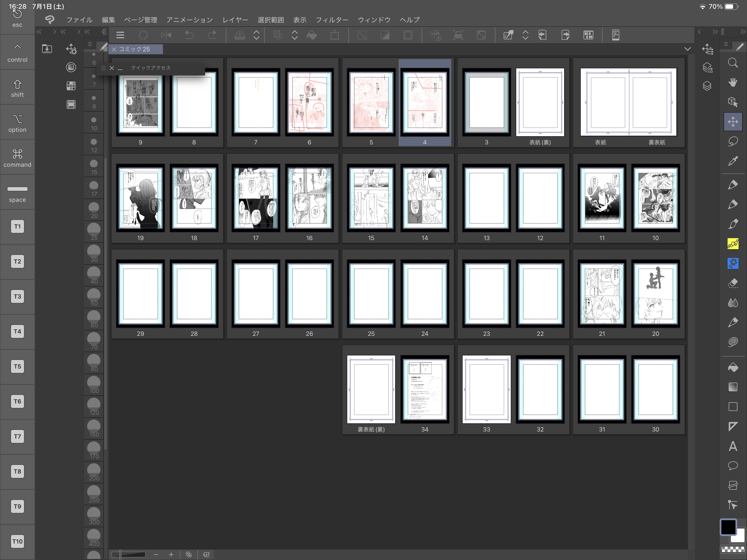747x560 pixels.
Task: Open the command bar hamburger menu
Action: coord(120,35)
